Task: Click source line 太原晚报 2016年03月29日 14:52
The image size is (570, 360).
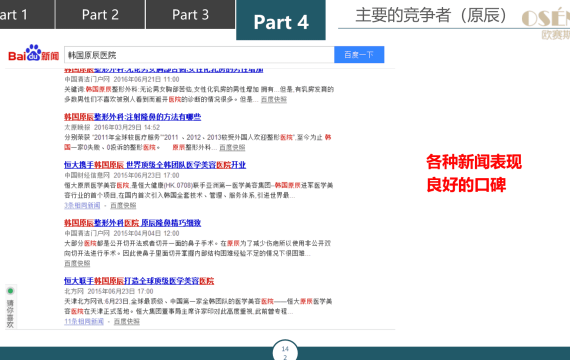Action: 112,128
